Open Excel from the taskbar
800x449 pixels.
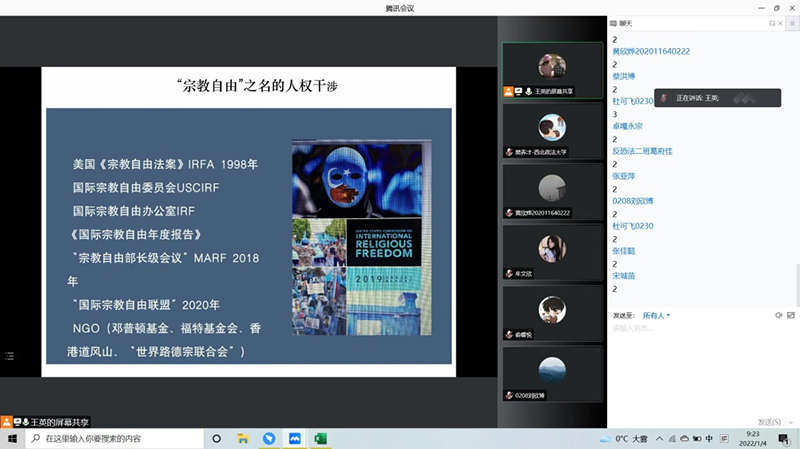click(x=322, y=438)
